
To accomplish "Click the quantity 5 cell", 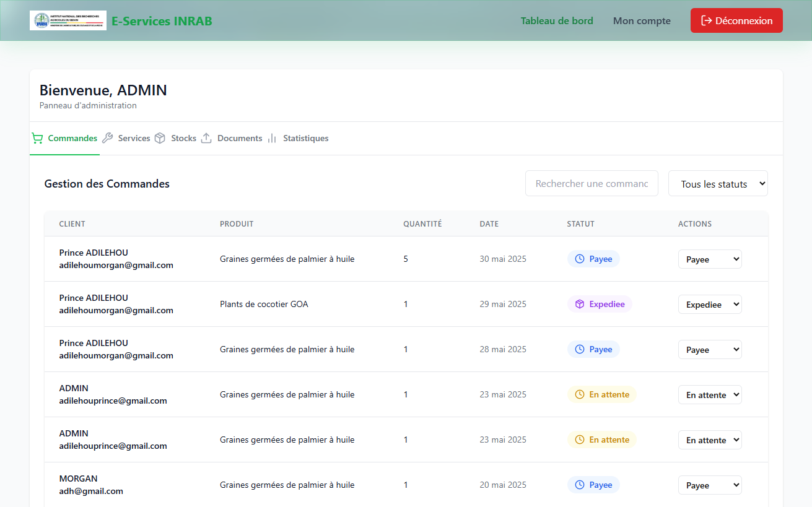I will 406,259.
